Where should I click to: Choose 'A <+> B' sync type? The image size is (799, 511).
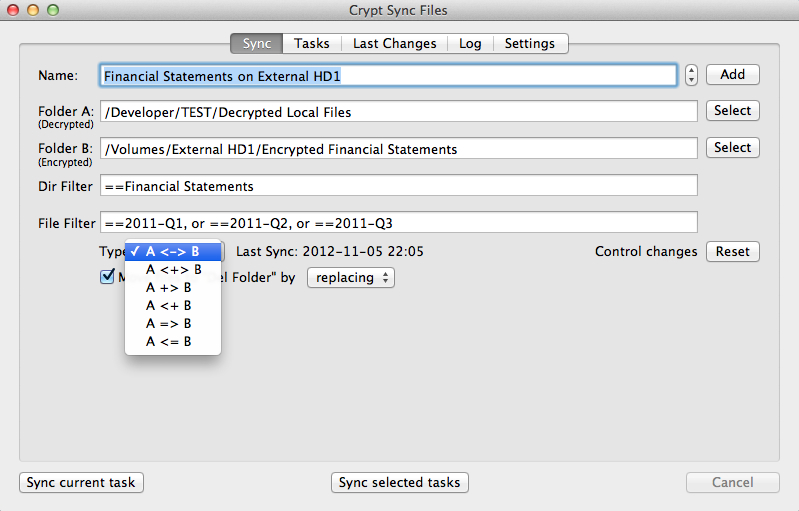[x=173, y=270]
